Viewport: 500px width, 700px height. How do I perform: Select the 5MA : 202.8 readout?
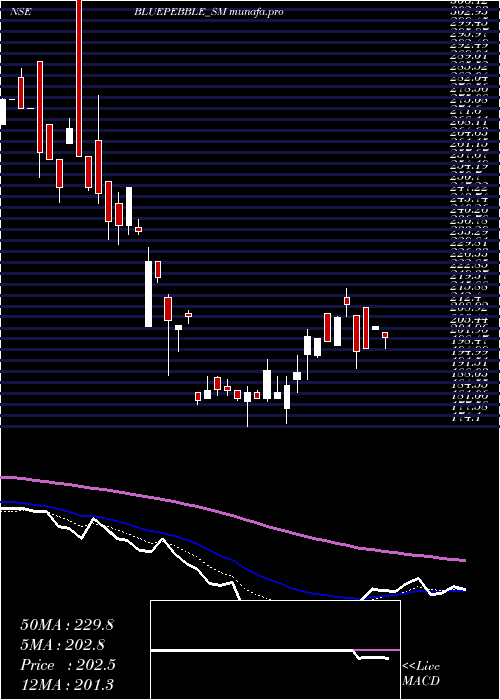[x=63, y=645]
